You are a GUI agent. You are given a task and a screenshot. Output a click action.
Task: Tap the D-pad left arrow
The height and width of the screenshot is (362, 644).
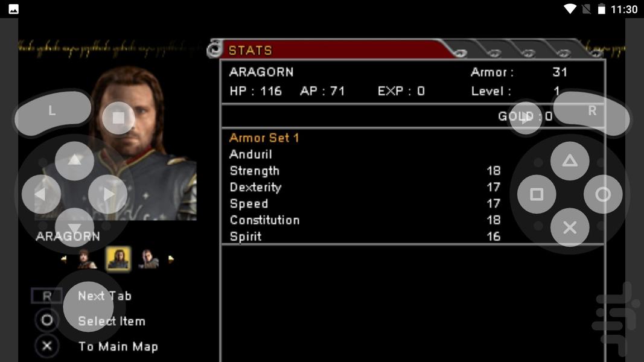(41, 194)
